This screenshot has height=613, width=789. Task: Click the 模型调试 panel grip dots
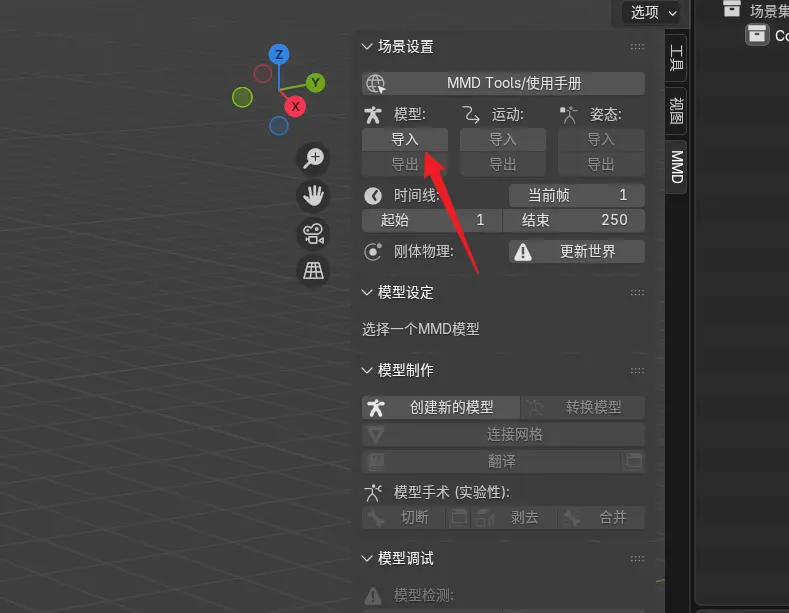(637, 559)
